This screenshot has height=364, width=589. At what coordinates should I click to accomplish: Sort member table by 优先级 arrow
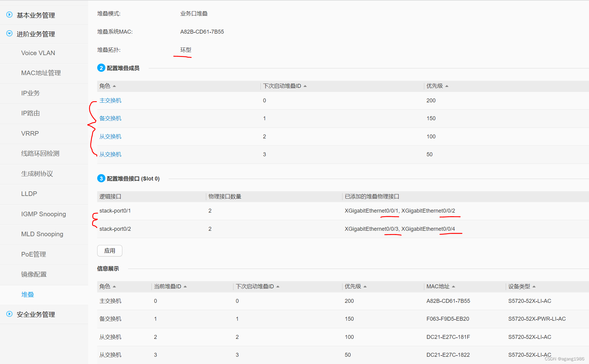[x=447, y=86]
